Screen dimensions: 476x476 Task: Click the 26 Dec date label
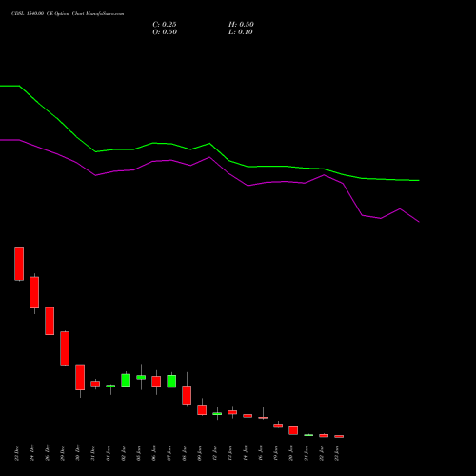click(48, 453)
